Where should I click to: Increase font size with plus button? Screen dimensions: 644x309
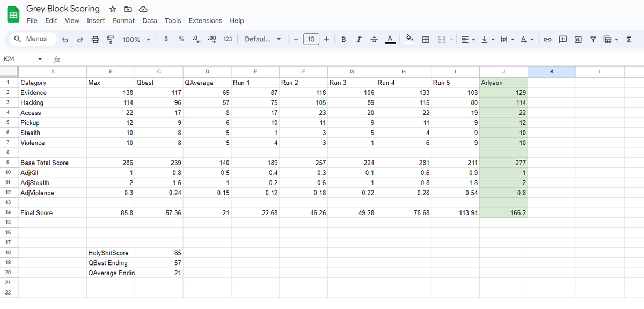(x=326, y=39)
